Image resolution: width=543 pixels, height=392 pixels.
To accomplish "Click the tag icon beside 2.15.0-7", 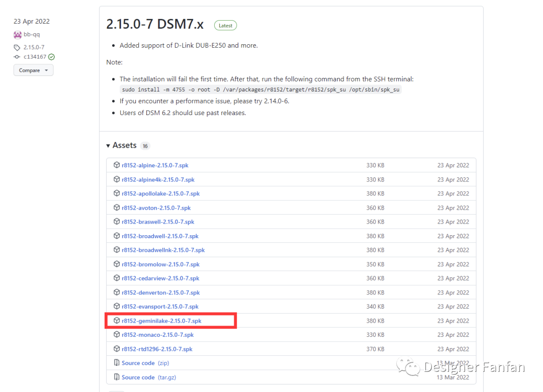I will tap(17, 47).
